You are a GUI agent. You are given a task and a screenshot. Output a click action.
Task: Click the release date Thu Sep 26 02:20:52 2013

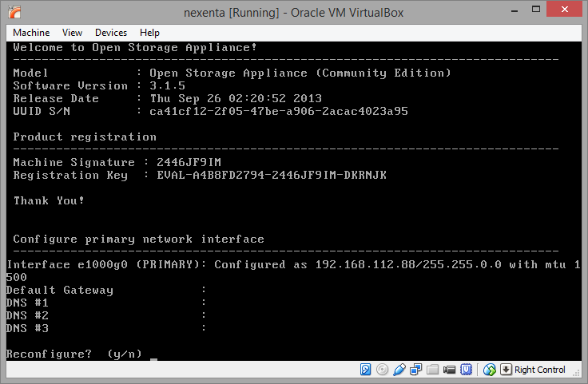236,98
